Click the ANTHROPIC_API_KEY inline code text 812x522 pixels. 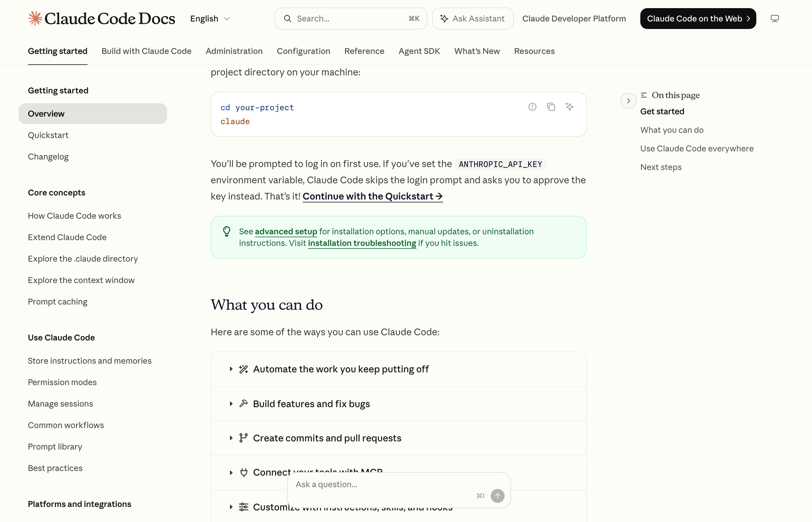click(500, 164)
